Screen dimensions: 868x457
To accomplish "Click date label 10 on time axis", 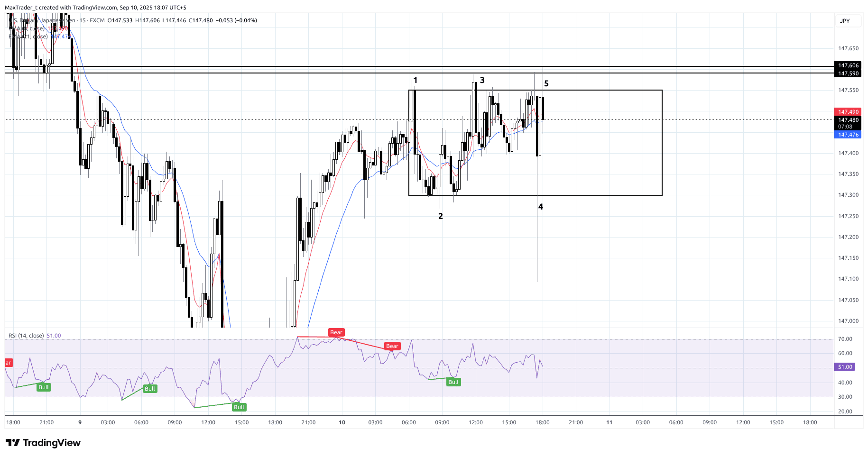I will click(x=342, y=422).
